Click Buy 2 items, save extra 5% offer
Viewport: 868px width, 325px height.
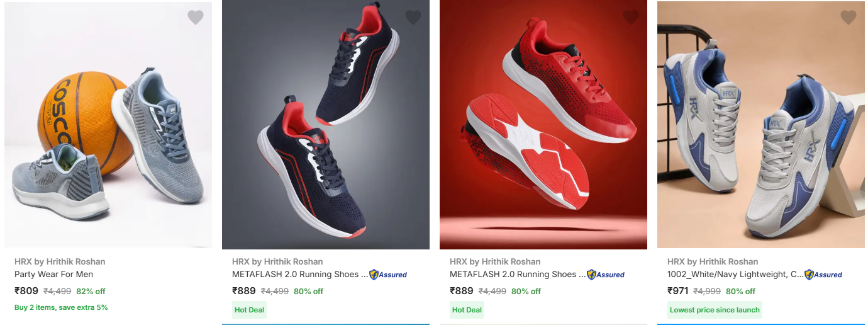61,307
